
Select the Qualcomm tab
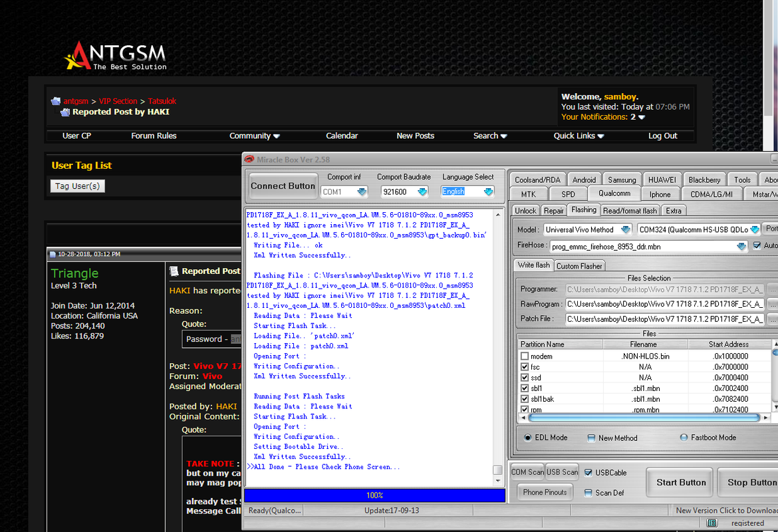tap(614, 193)
